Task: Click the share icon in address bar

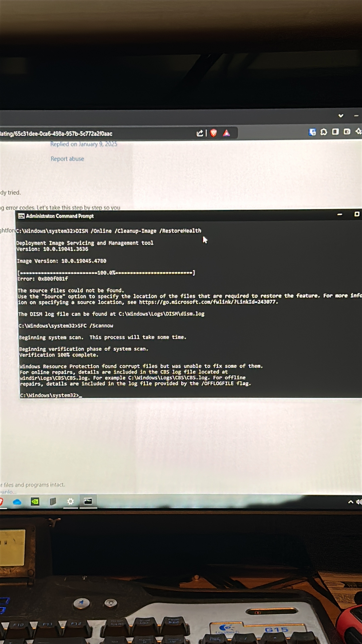Action: pos(200,133)
